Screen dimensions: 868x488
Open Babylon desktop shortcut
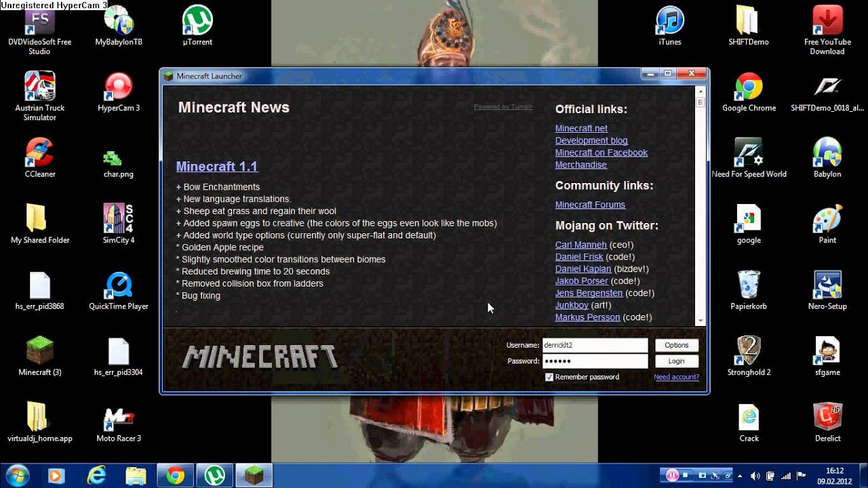coord(827,159)
